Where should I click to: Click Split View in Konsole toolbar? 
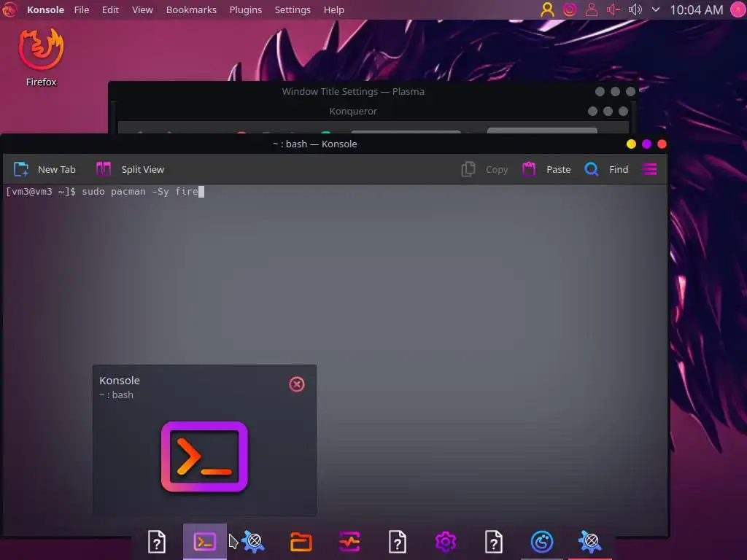pyautogui.click(x=130, y=169)
